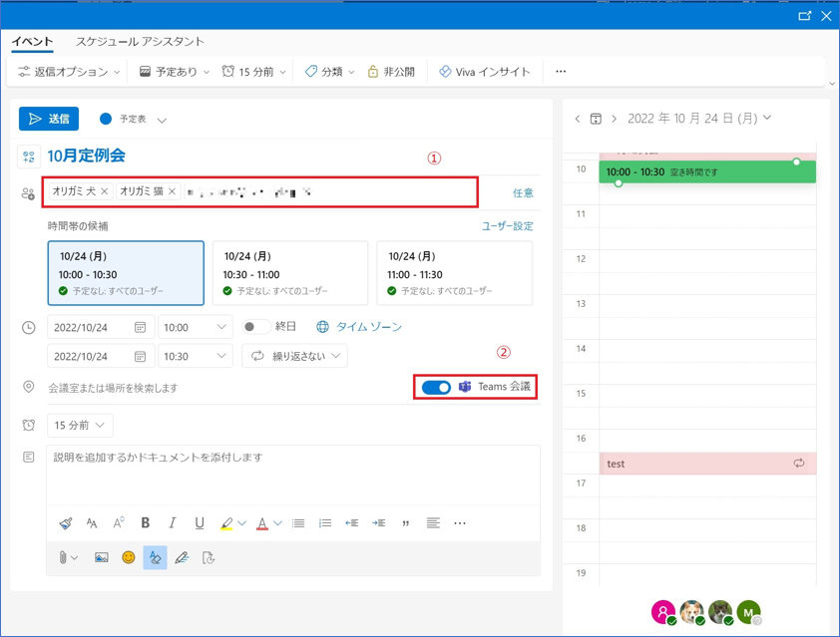Click the Bold formatting icon
Image resolution: width=840 pixels, height=637 pixels.
point(146,523)
